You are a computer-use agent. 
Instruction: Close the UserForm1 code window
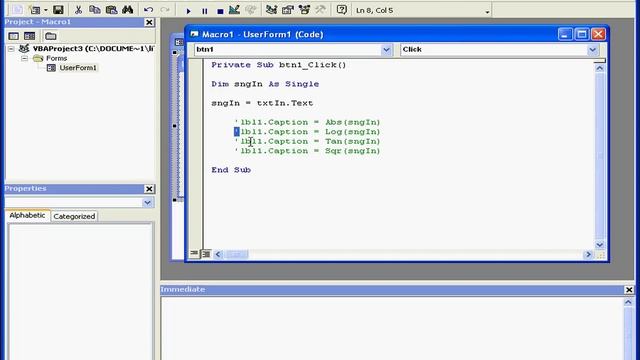point(598,34)
